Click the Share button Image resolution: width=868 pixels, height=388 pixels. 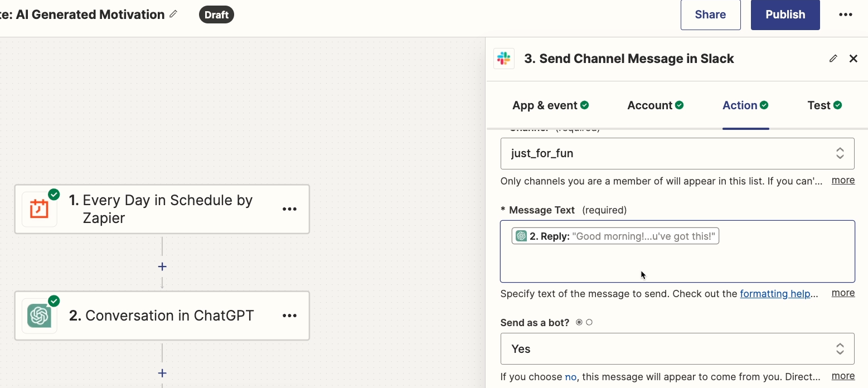point(710,14)
